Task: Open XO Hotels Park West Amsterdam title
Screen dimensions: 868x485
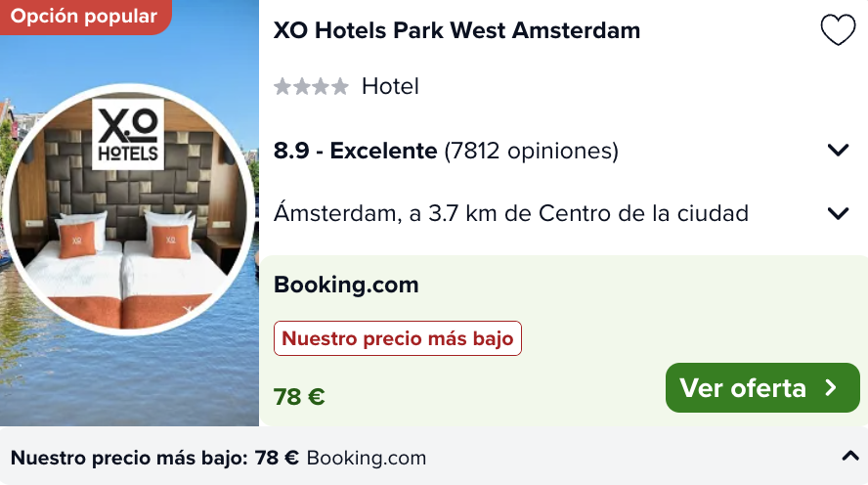Action: pyautogui.click(x=456, y=30)
